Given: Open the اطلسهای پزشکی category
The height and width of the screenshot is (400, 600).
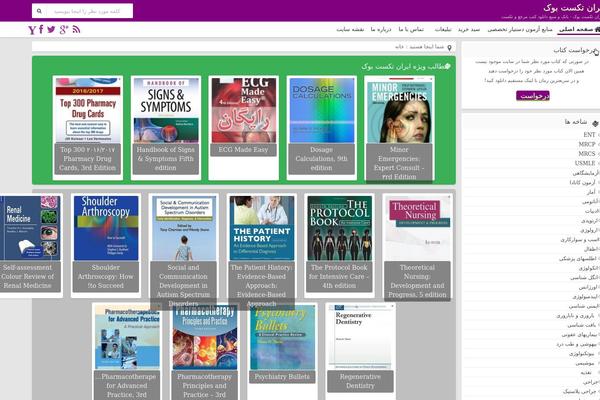Looking at the screenshot, I should [578, 259].
